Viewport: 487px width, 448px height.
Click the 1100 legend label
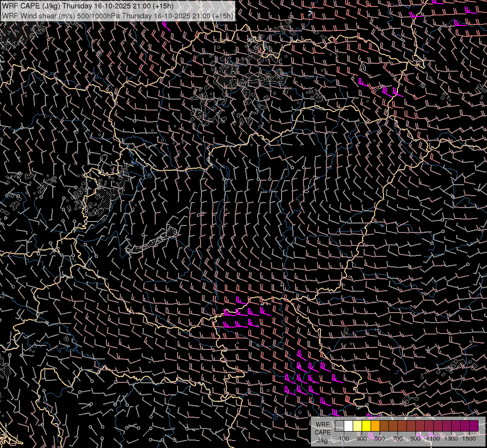(433, 439)
